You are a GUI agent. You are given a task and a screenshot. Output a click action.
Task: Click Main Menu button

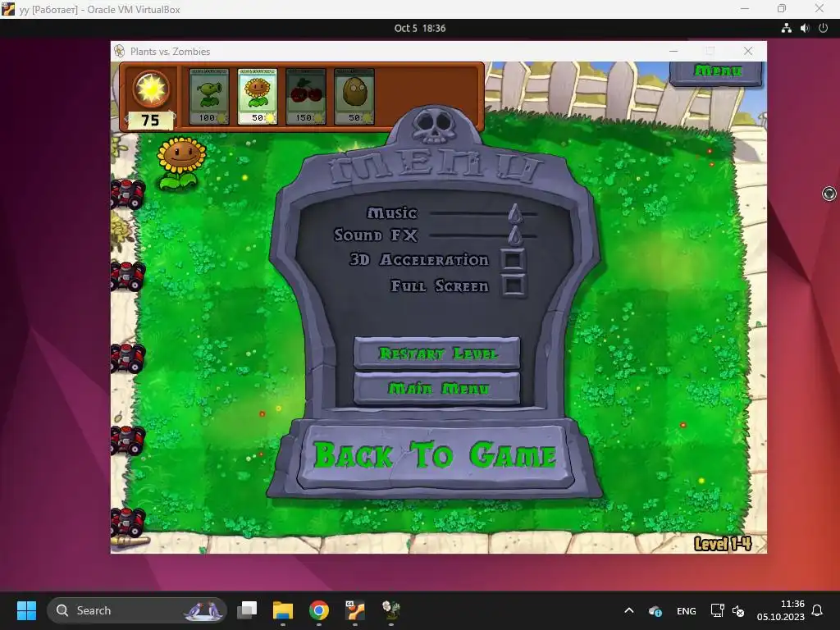[436, 388]
